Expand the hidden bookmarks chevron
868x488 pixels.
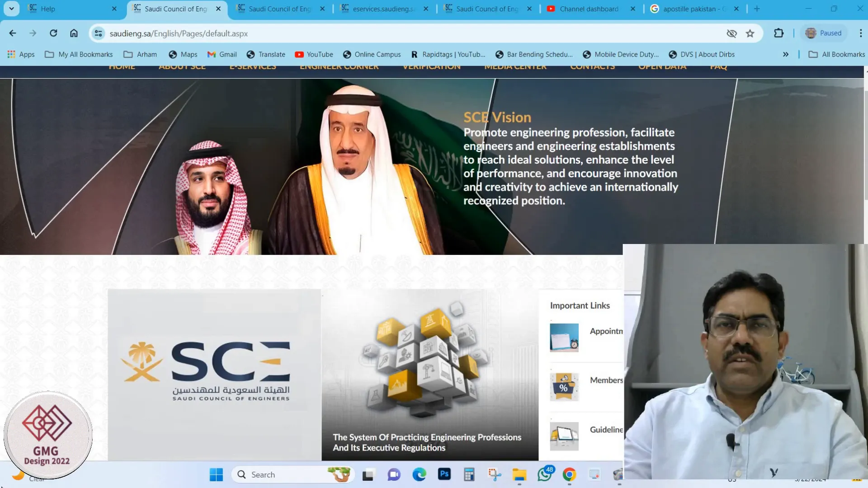coord(786,54)
